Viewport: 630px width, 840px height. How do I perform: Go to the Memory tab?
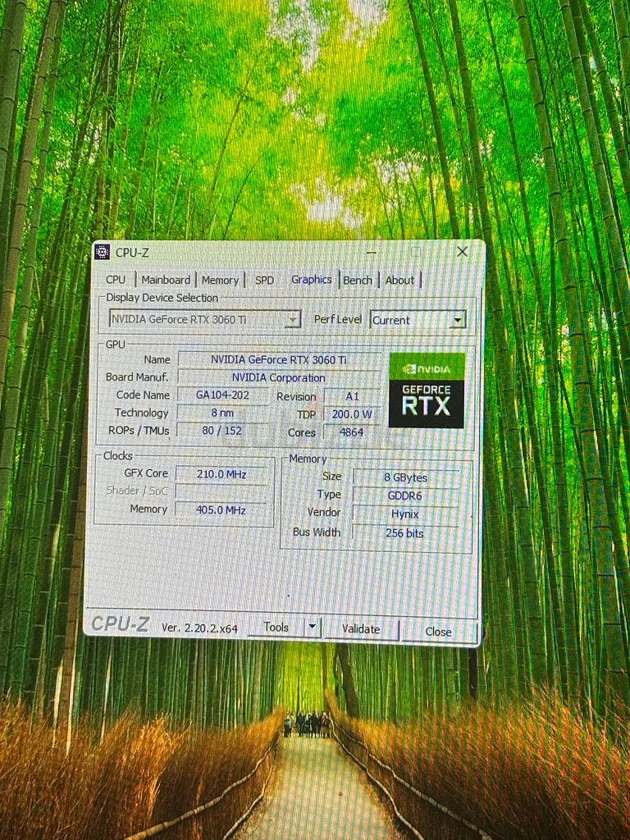(220, 281)
